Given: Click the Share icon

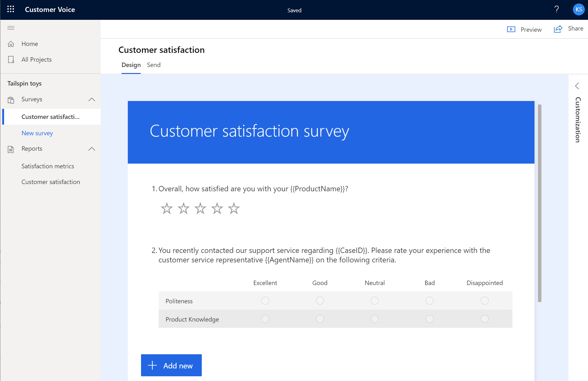Looking at the screenshot, I should click(558, 29).
